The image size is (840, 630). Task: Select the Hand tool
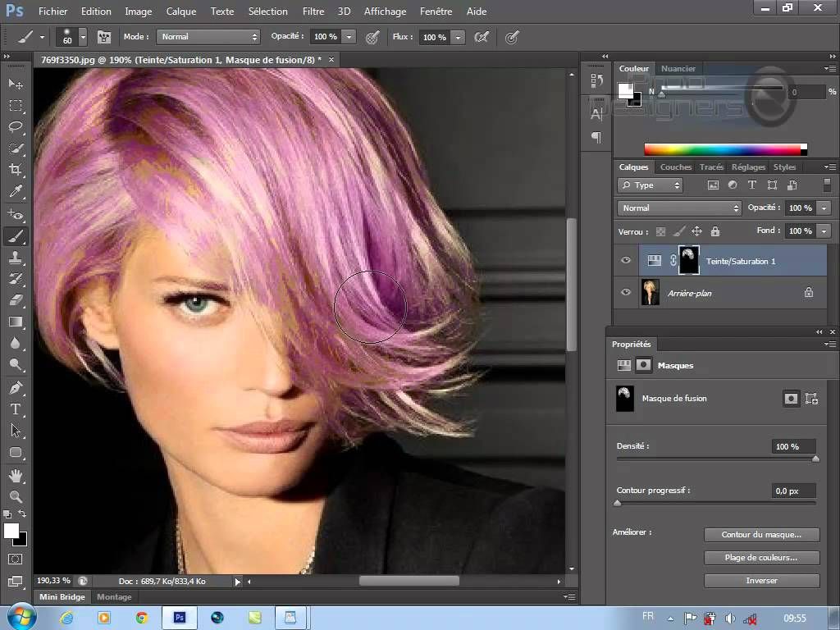(16, 474)
